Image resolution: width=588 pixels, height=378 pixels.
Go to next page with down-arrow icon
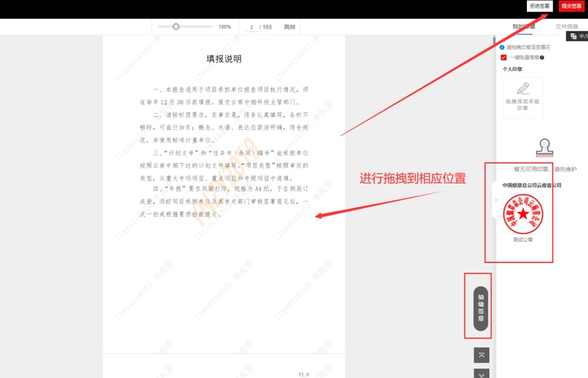coord(481,373)
